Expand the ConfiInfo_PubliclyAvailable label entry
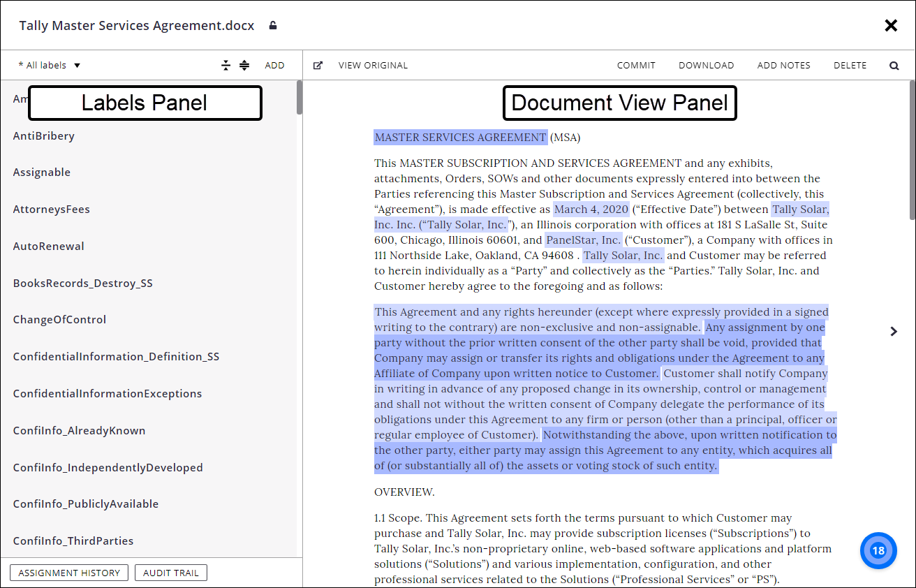 (85, 504)
